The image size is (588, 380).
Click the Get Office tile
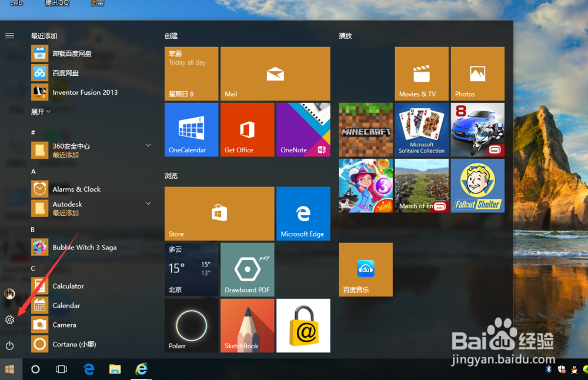(x=247, y=129)
